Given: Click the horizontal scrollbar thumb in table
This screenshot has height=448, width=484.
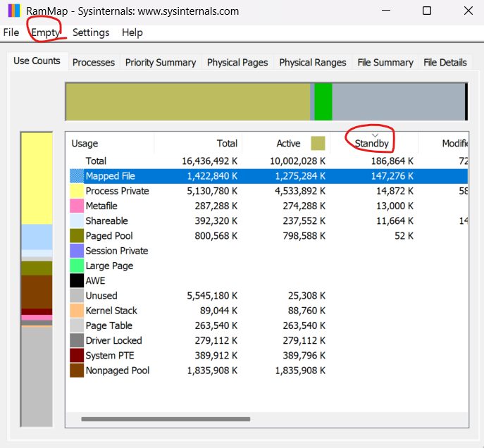Looking at the screenshot, I should pos(166,419).
